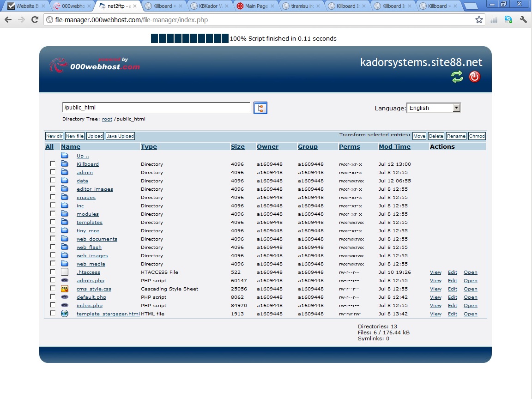Check the template_stargazer.html checkbox
Viewport: 532px width, 399px height.
pyautogui.click(x=53, y=313)
